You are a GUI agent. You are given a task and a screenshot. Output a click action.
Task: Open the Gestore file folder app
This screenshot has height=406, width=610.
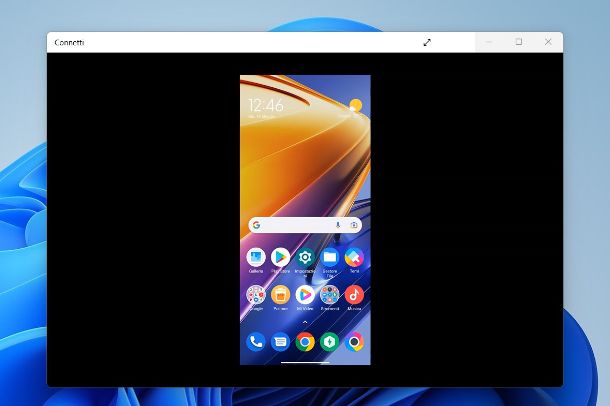[x=330, y=257]
